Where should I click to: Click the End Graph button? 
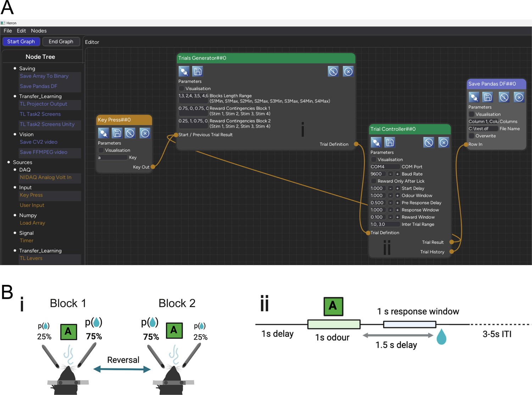61,41
